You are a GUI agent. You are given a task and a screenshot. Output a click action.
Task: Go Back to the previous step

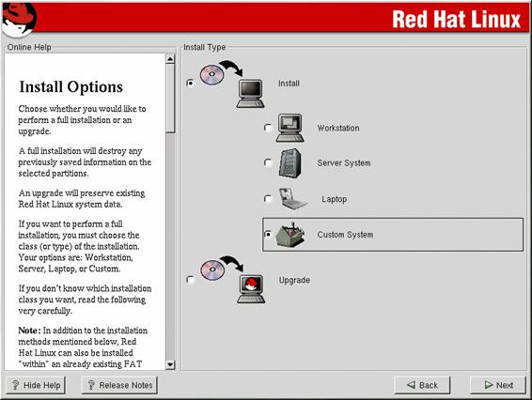coord(422,385)
